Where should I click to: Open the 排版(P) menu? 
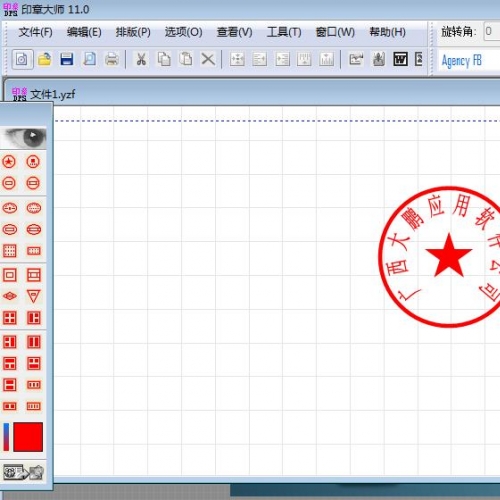(x=133, y=32)
